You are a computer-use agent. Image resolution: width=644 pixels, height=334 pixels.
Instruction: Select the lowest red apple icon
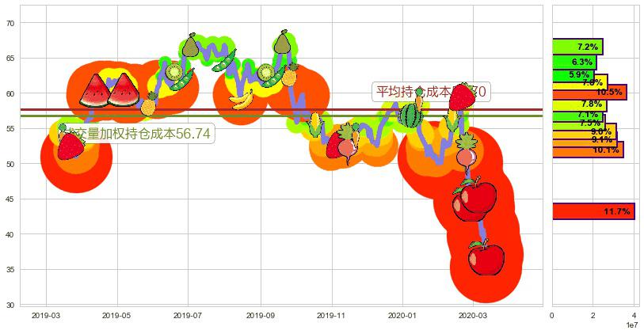click(486, 258)
